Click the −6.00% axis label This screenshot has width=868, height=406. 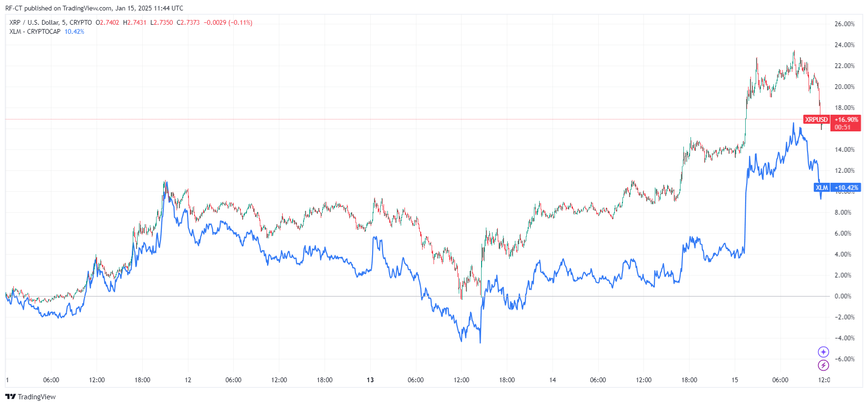tap(845, 359)
